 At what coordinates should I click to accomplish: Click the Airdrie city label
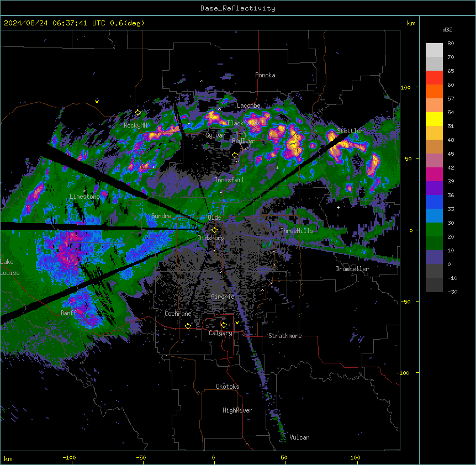coord(223,297)
